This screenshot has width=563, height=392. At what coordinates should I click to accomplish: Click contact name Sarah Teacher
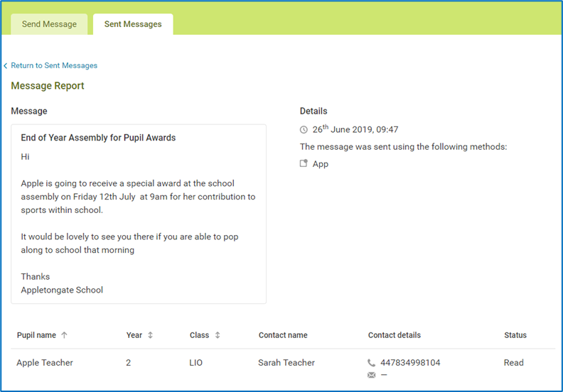click(286, 363)
